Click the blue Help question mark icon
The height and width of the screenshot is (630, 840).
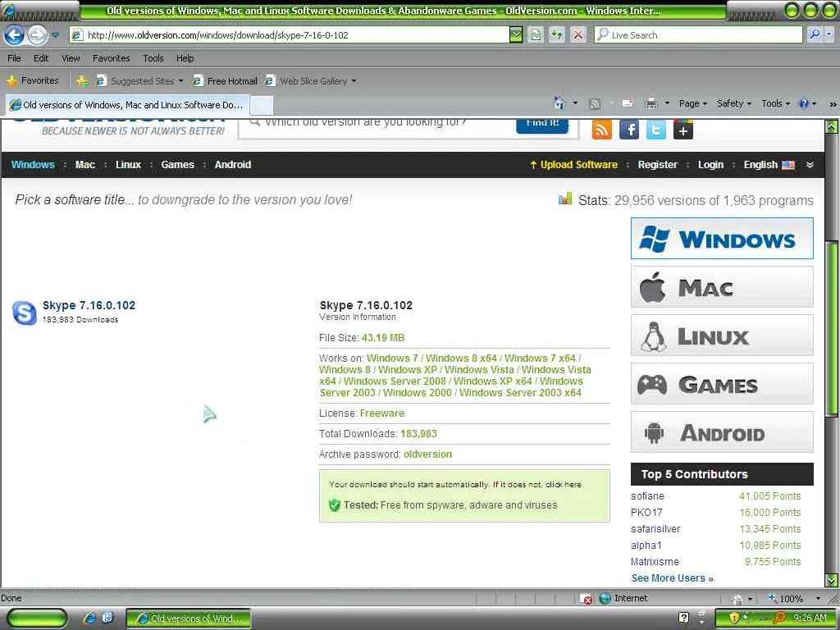tap(804, 103)
